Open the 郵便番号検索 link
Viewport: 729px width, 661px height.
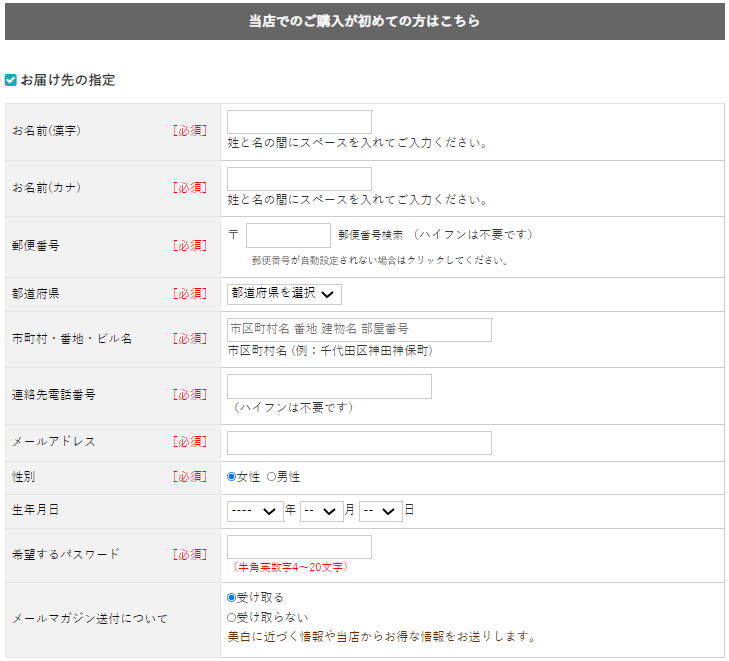pyautogui.click(x=370, y=235)
